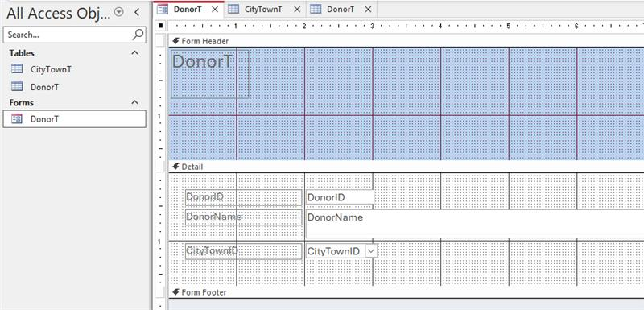Click the DonorT form icon in navigation pane
The width and height of the screenshot is (644, 310).
(17, 119)
